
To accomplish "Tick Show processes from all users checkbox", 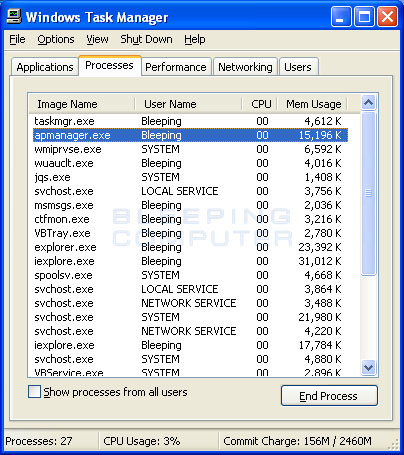I will click(x=35, y=392).
